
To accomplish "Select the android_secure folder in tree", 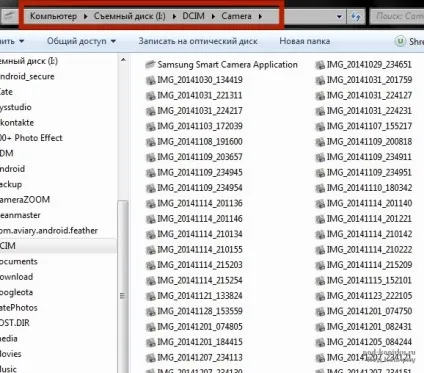I will coord(27,76).
